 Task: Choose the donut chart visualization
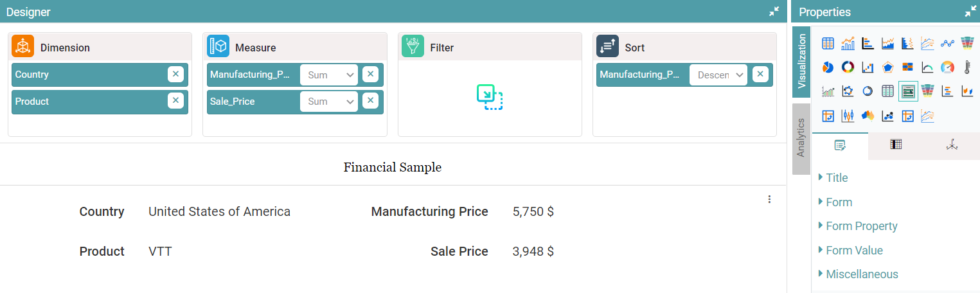848,67
